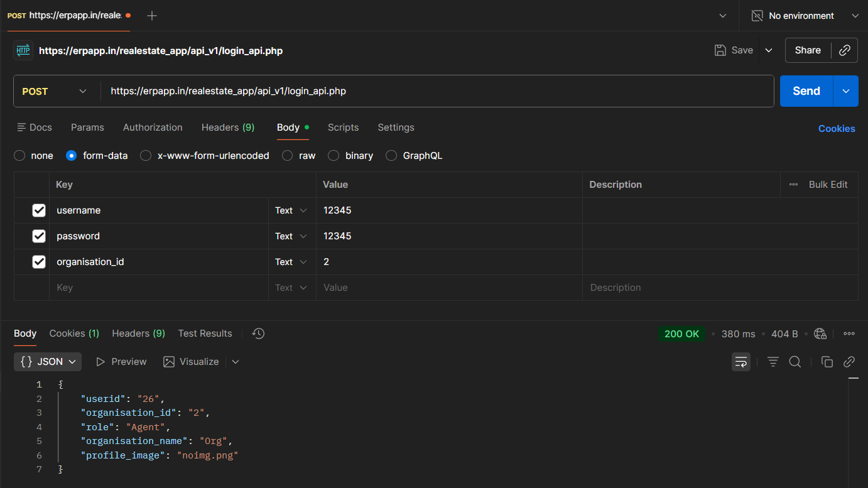Click the password value field
The height and width of the screenshot is (488, 868).
pyautogui.click(x=448, y=236)
